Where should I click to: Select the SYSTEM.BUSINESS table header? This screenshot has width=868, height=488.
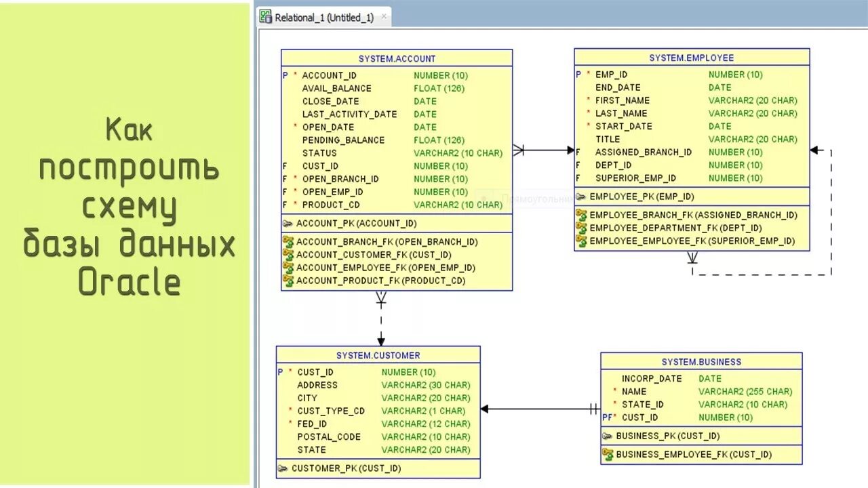pyautogui.click(x=701, y=361)
